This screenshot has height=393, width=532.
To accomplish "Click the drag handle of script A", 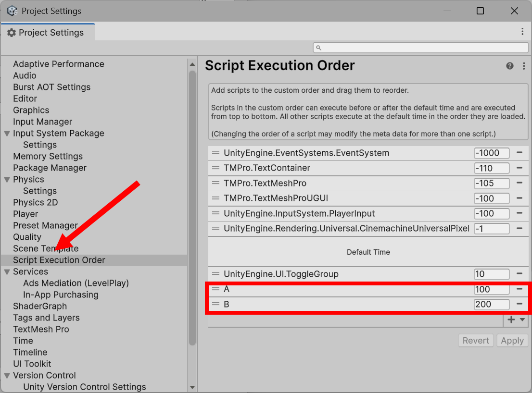I will point(216,289).
